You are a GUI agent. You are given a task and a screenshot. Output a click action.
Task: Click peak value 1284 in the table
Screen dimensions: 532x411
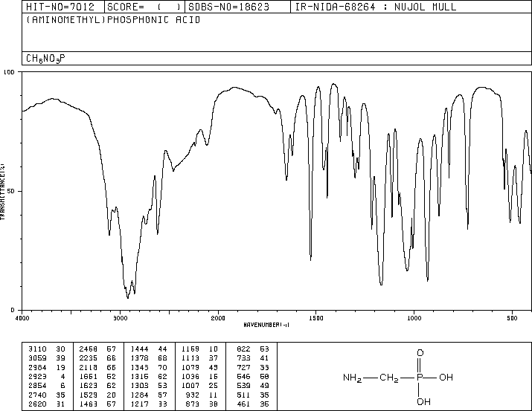tap(139, 395)
